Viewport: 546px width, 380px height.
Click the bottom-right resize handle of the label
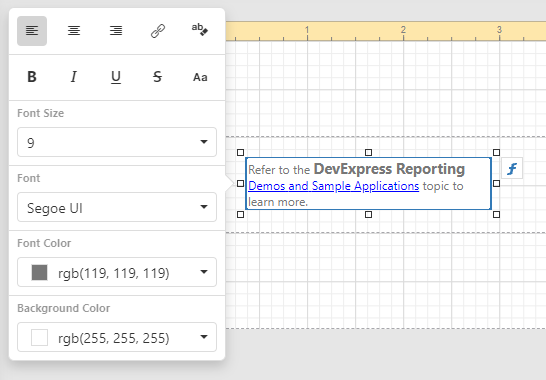pyautogui.click(x=497, y=215)
